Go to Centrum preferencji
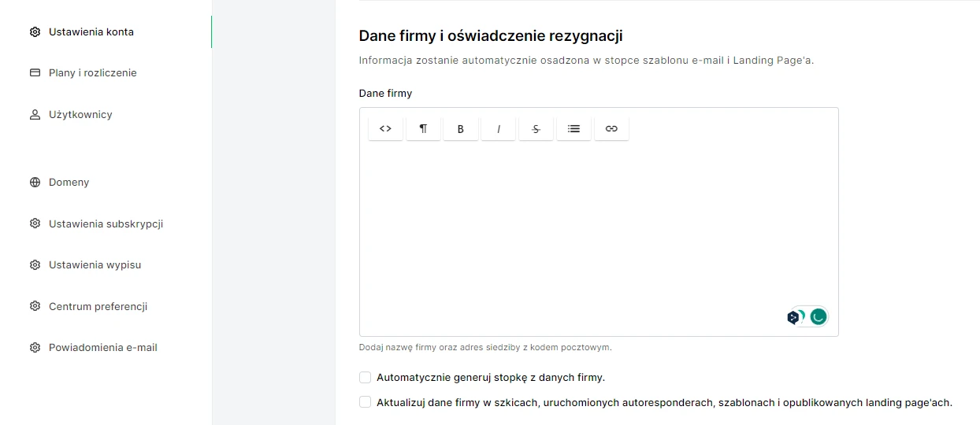This screenshot has width=980, height=425. click(98, 306)
